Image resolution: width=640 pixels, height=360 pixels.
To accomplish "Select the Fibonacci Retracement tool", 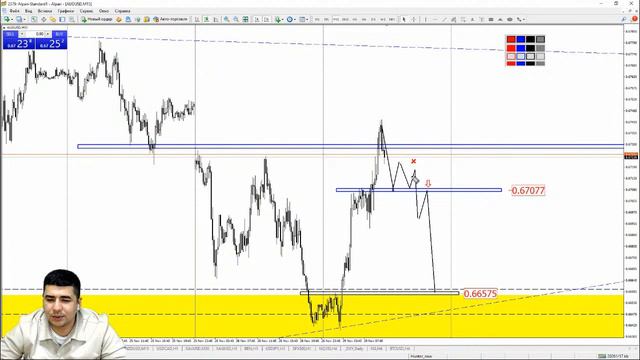I will (463, 19).
